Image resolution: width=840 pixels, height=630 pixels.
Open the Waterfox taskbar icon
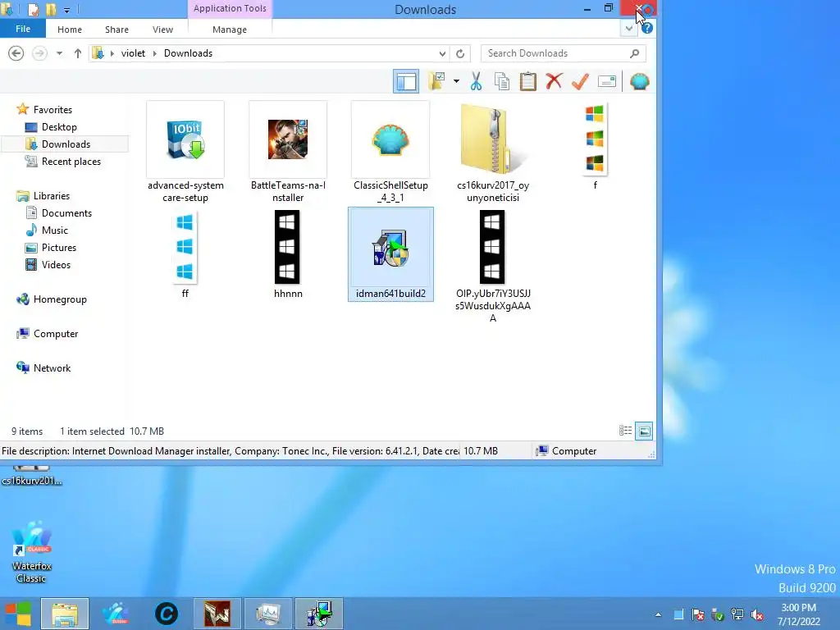coord(116,614)
